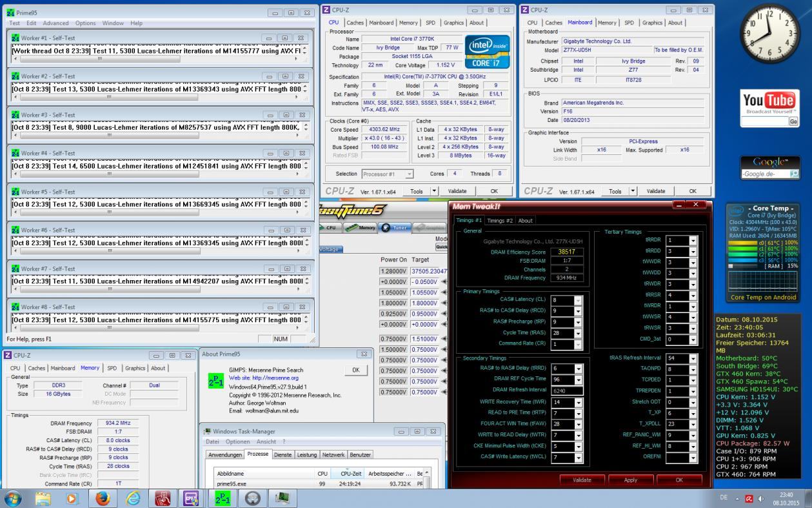Click OK in CPU-Z Mainboard window

693,191
